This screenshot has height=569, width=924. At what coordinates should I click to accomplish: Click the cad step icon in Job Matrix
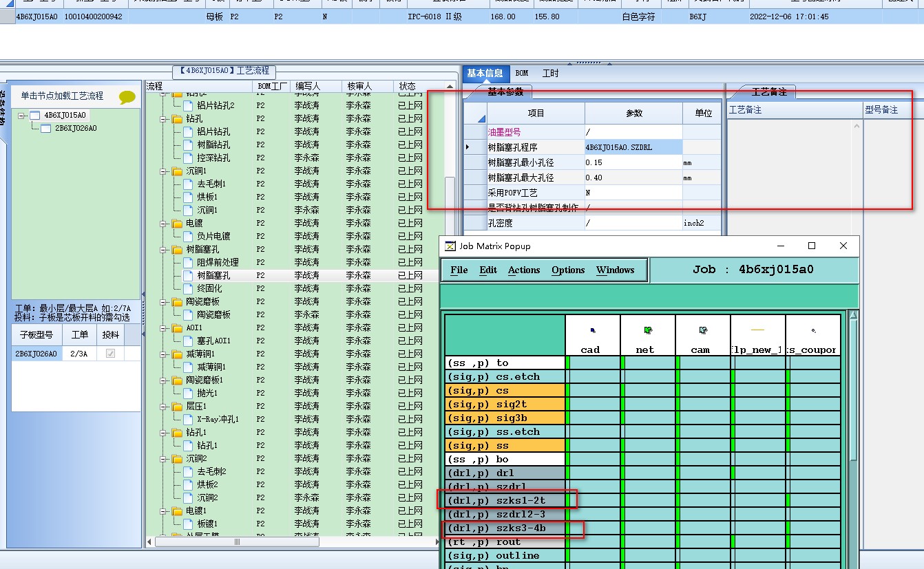593,330
